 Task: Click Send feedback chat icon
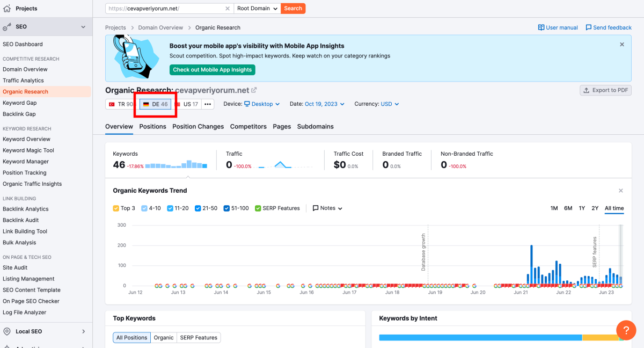(589, 27)
